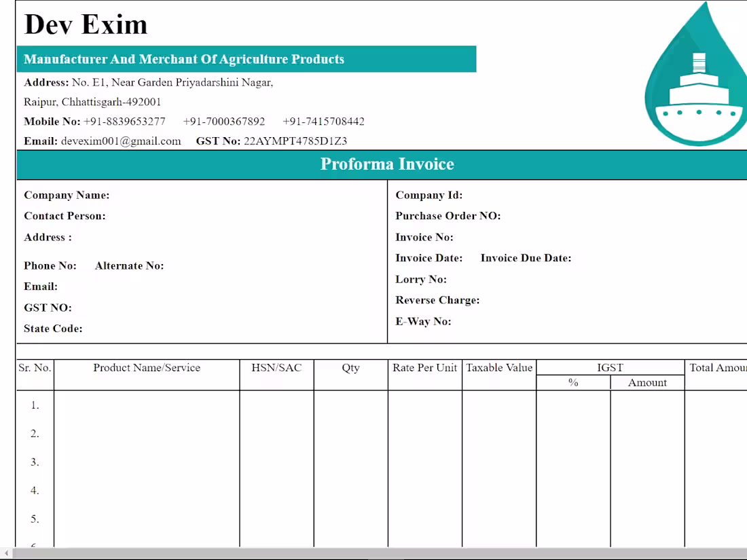
Task: Click the customer Email: label
Action: (x=41, y=286)
